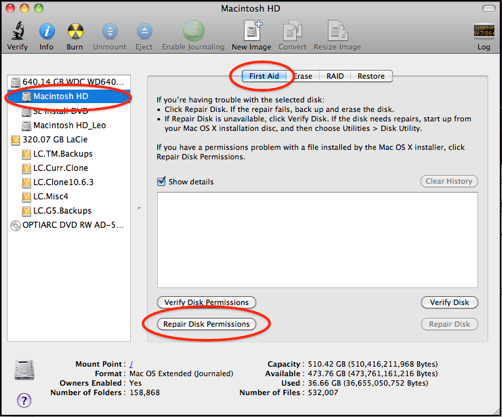Select the 640.14 GB WDC drive

69,82
